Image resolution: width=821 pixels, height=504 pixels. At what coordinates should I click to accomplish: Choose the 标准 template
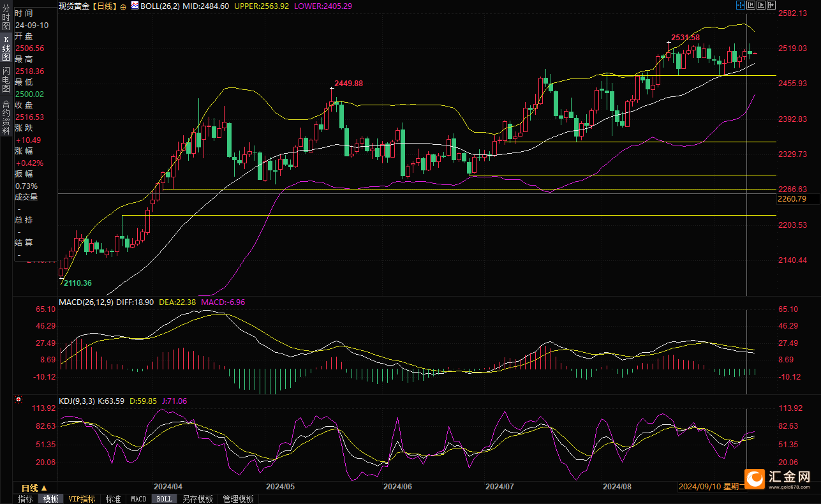pyautogui.click(x=113, y=499)
